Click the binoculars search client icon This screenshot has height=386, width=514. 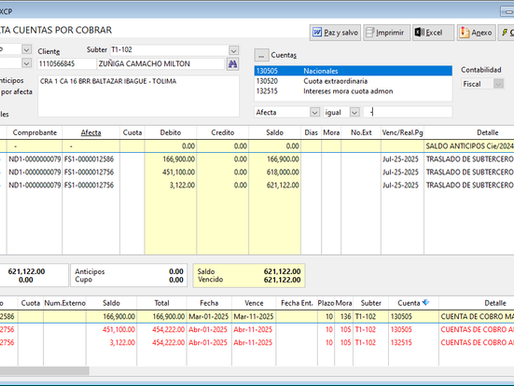click(x=233, y=64)
